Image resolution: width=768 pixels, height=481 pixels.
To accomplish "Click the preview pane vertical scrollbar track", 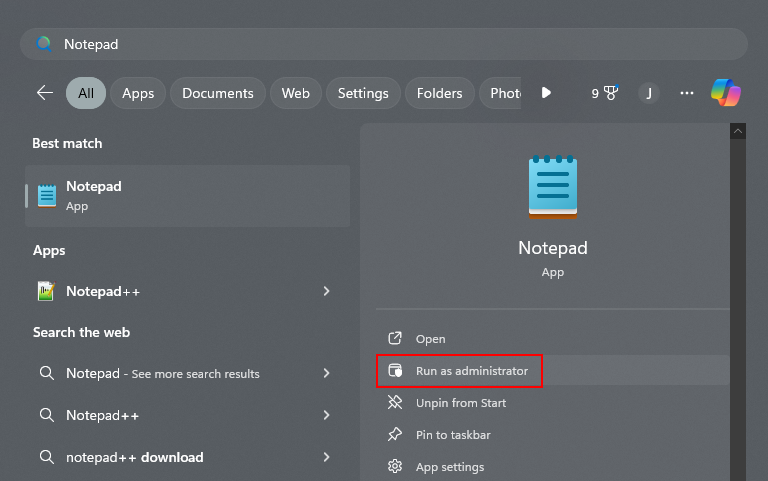I will [x=738, y=310].
